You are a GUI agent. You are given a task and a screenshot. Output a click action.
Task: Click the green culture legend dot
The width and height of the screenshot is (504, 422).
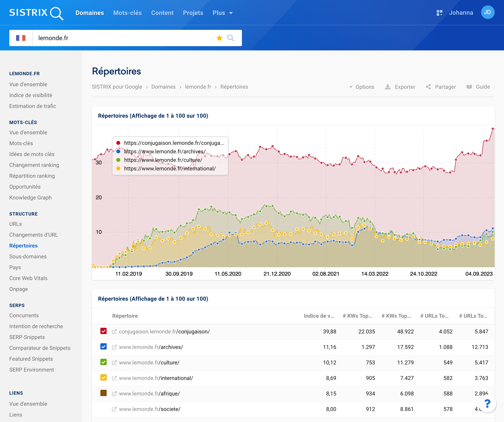118,160
